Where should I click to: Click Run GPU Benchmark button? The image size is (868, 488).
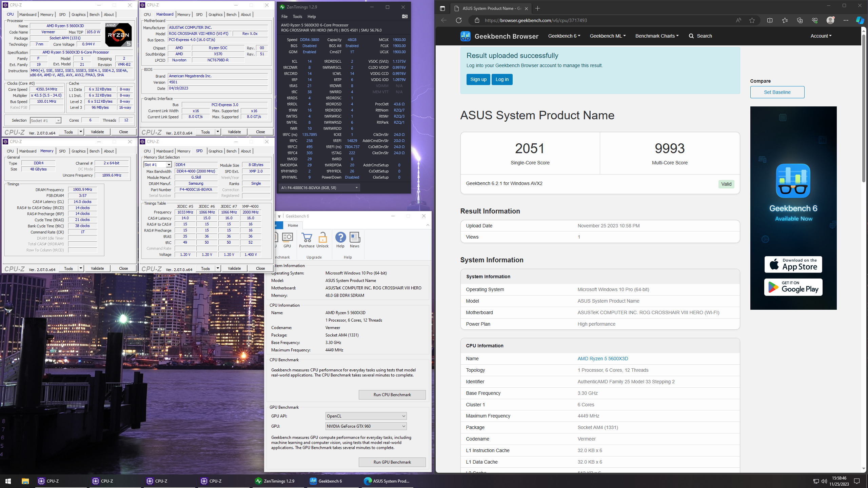(392, 462)
